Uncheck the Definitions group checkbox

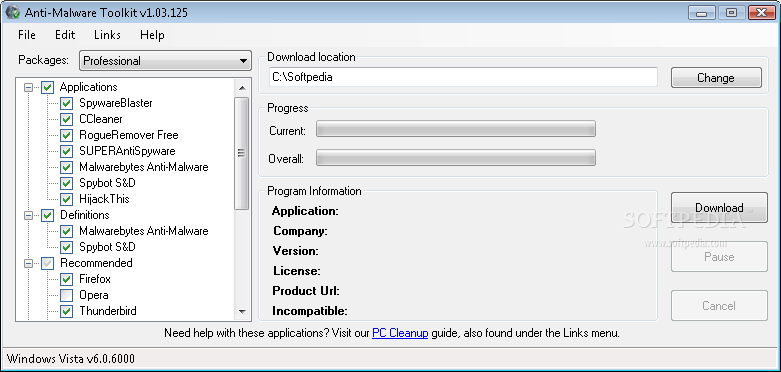(x=47, y=216)
